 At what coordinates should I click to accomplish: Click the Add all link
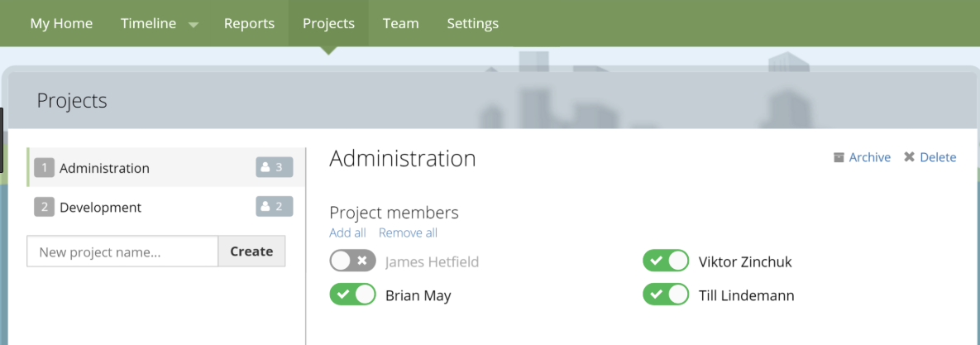click(347, 233)
